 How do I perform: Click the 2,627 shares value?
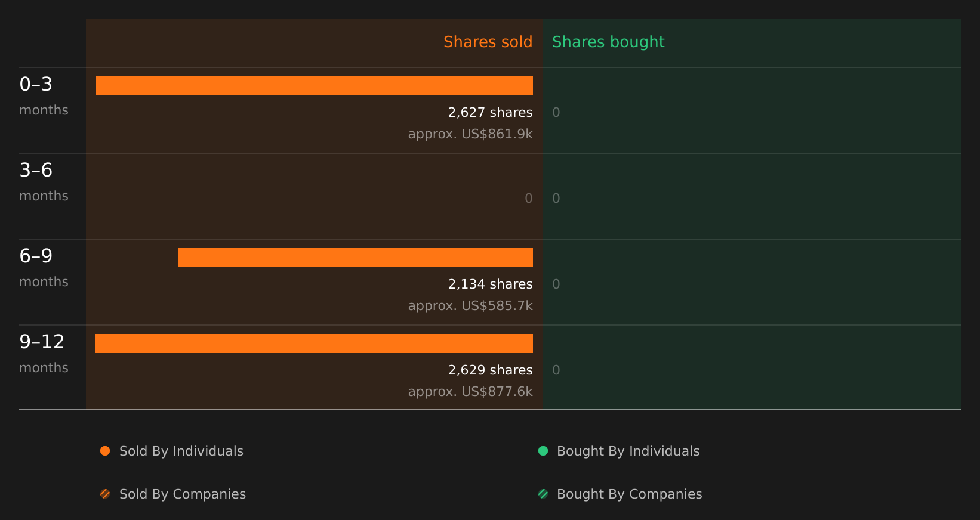[x=490, y=112]
